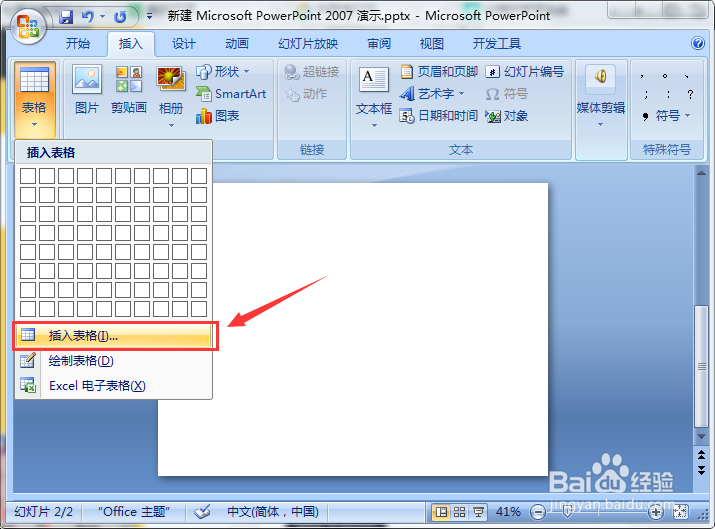Insert the colon special symbol
The image size is (715, 529).
(668, 94)
